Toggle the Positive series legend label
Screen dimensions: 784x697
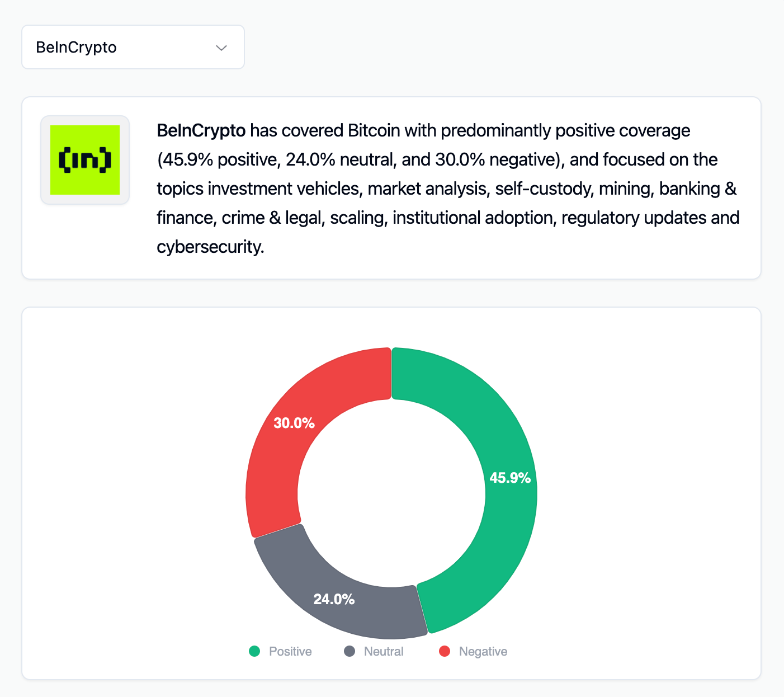290,651
